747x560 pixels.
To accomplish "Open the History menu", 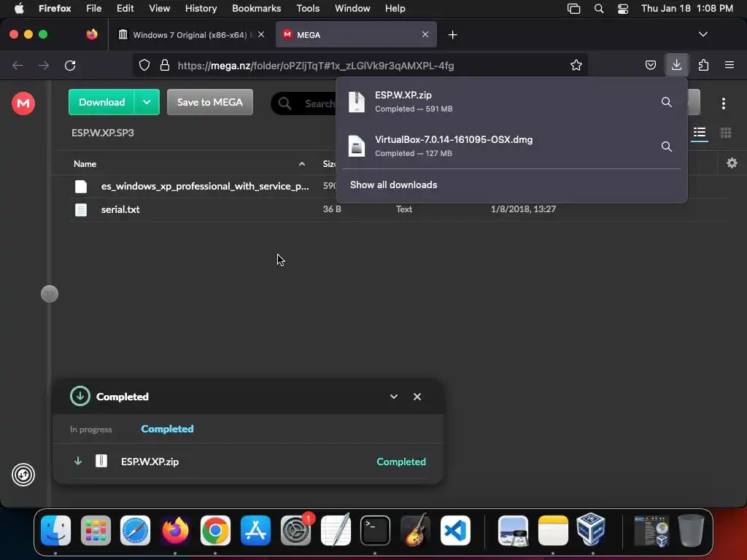I will [x=201, y=9].
